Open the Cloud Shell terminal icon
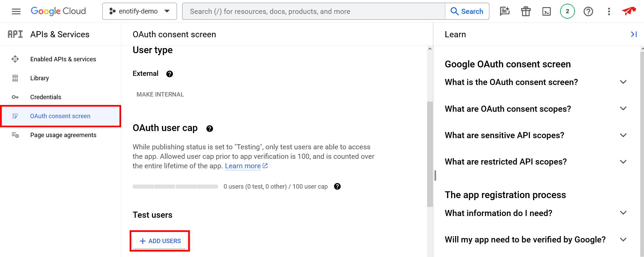644x257 pixels. pos(546,12)
